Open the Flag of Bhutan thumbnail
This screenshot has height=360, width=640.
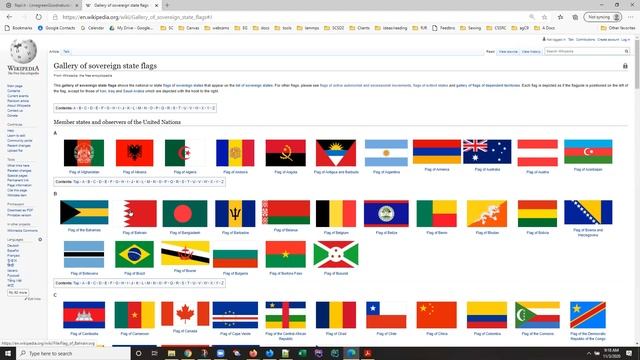point(487,213)
